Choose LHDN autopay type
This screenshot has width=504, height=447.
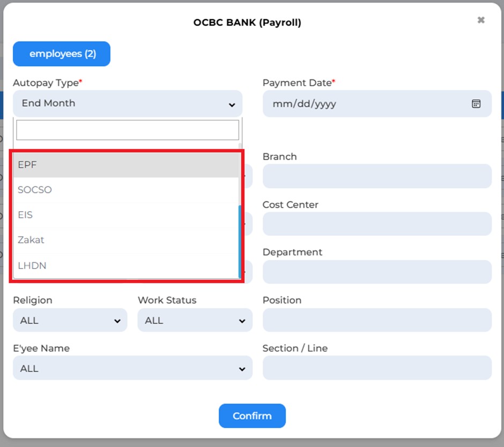pos(127,266)
